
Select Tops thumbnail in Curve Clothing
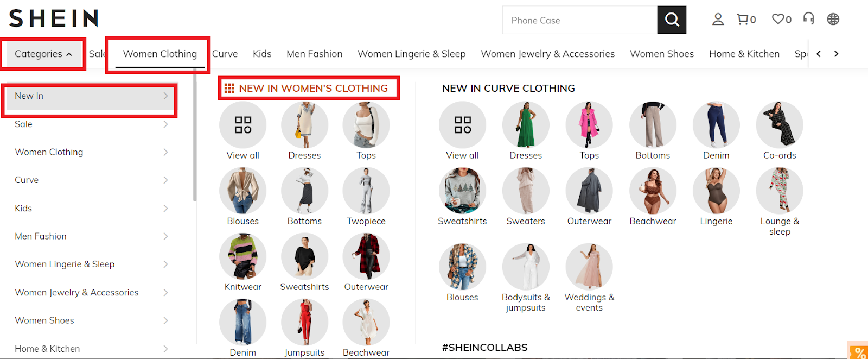[x=589, y=125]
